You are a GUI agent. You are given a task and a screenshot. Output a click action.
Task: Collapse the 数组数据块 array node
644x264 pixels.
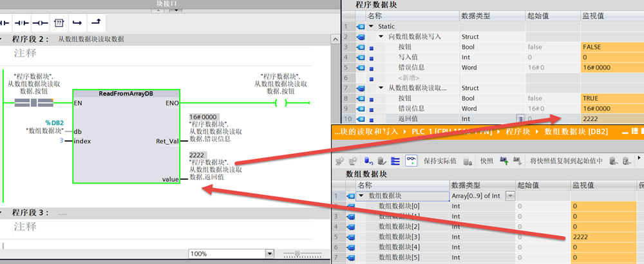pos(361,196)
